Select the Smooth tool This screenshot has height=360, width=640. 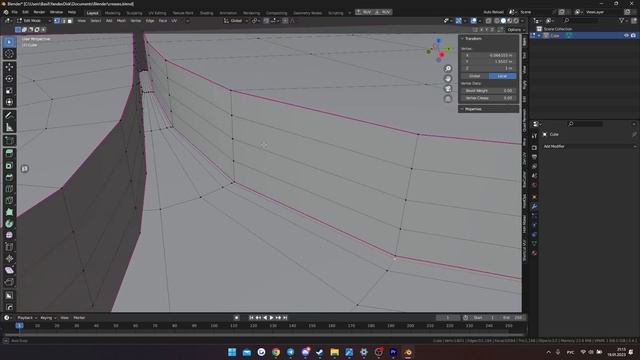(x=9, y=235)
